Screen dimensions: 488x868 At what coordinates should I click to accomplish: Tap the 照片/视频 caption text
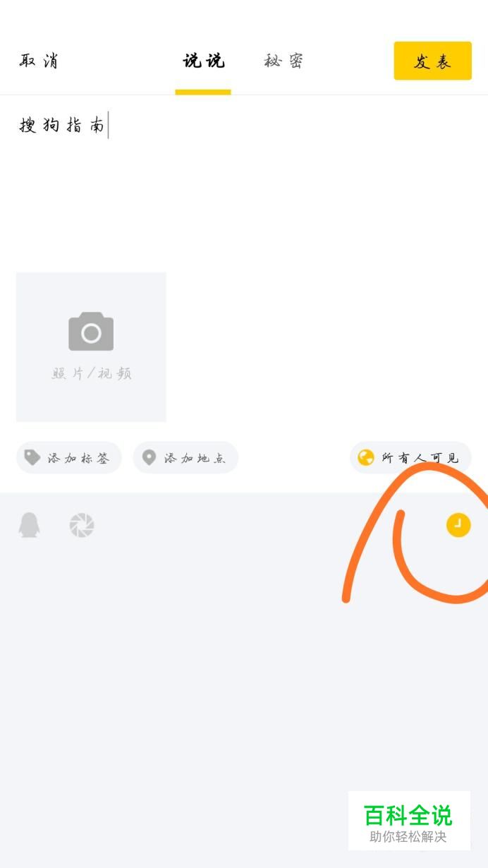91,373
